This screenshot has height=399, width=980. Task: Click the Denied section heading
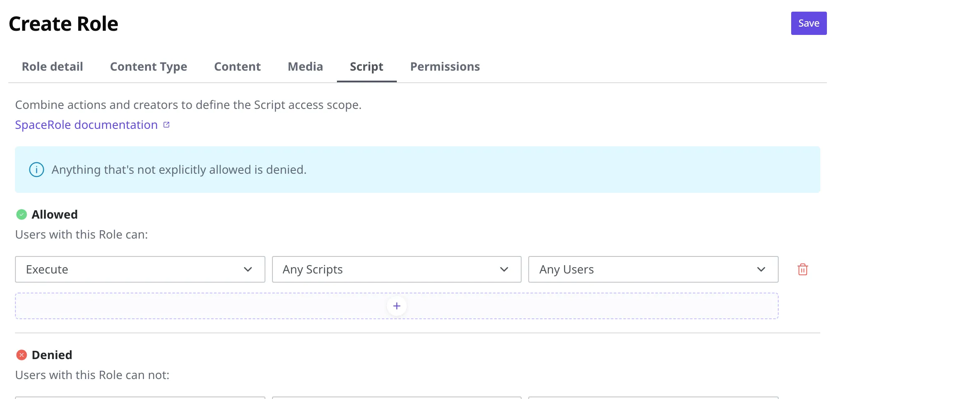point(52,355)
